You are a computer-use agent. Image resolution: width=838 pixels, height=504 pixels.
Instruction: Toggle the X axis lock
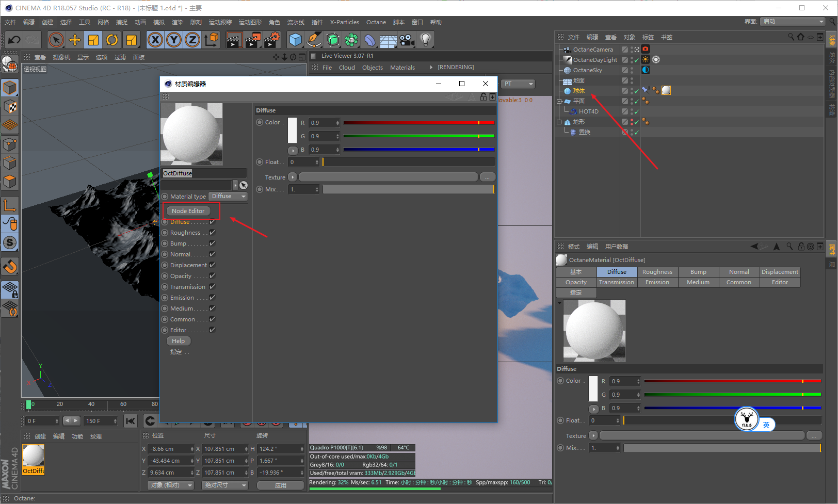155,40
